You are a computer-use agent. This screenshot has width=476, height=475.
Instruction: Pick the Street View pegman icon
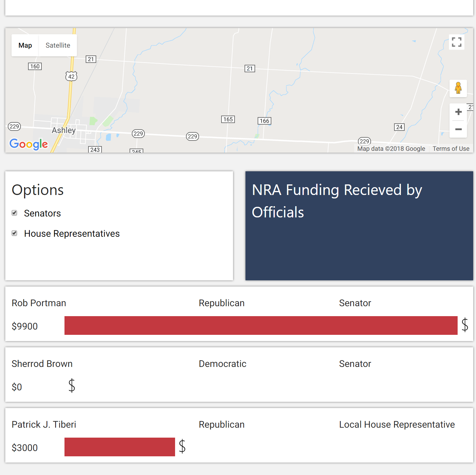458,88
